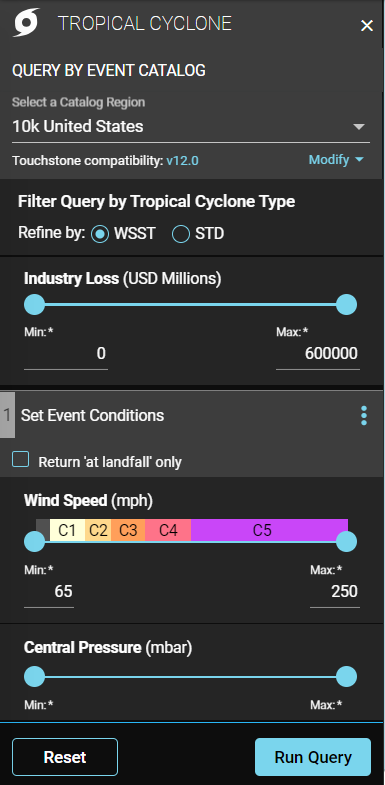Click the Industry Loss Max input field
385x785 pixels.
pyautogui.click(x=318, y=354)
